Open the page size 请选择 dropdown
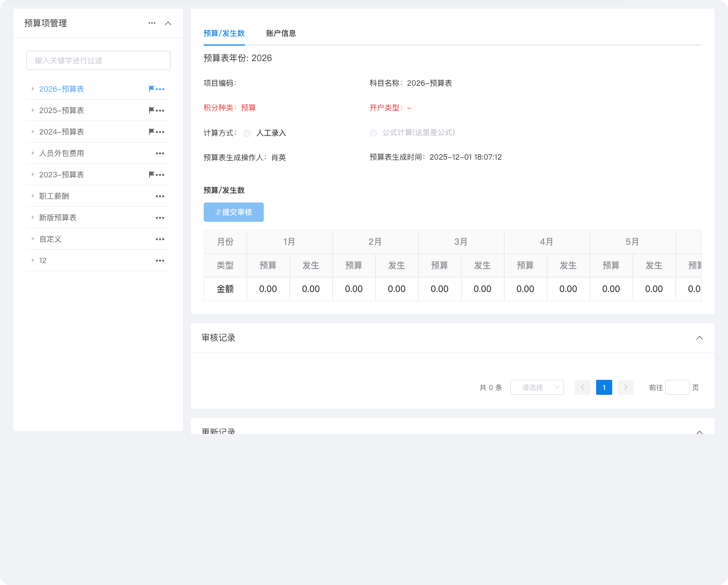This screenshot has width=728, height=585. [x=537, y=387]
